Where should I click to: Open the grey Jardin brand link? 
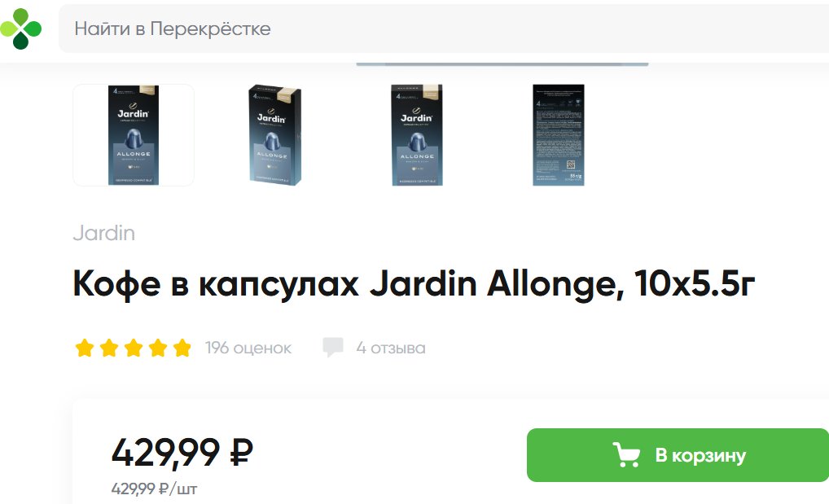point(104,233)
